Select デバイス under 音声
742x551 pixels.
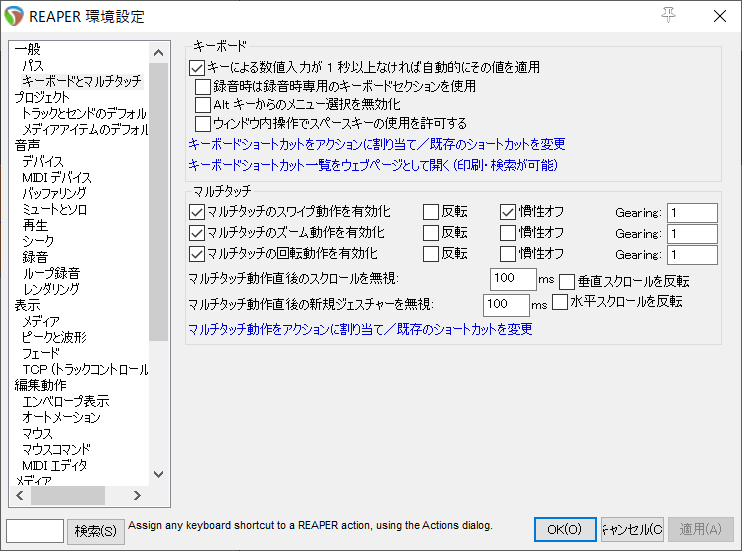(43, 161)
